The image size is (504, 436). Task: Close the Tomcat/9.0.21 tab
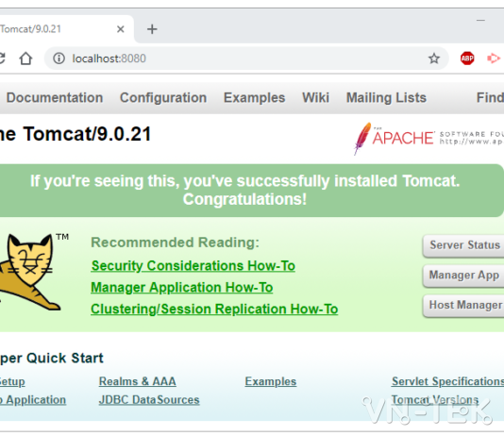click(x=121, y=29)
